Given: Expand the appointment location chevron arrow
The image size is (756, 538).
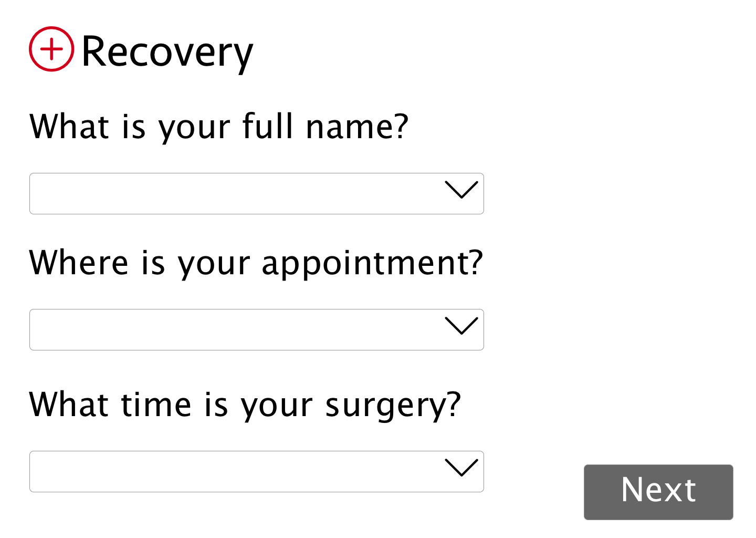Looking at the screenshot, I should [x=461, y=326].
